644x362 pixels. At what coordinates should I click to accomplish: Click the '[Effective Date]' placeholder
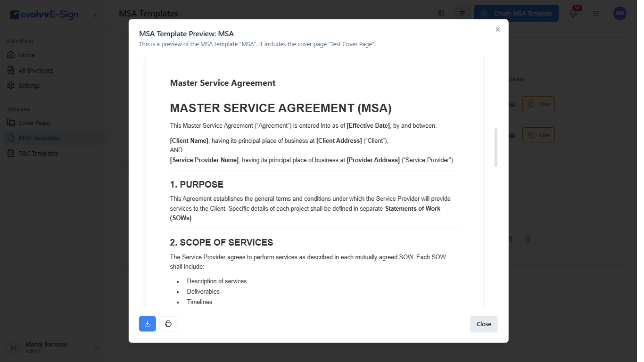coord(368,126)
